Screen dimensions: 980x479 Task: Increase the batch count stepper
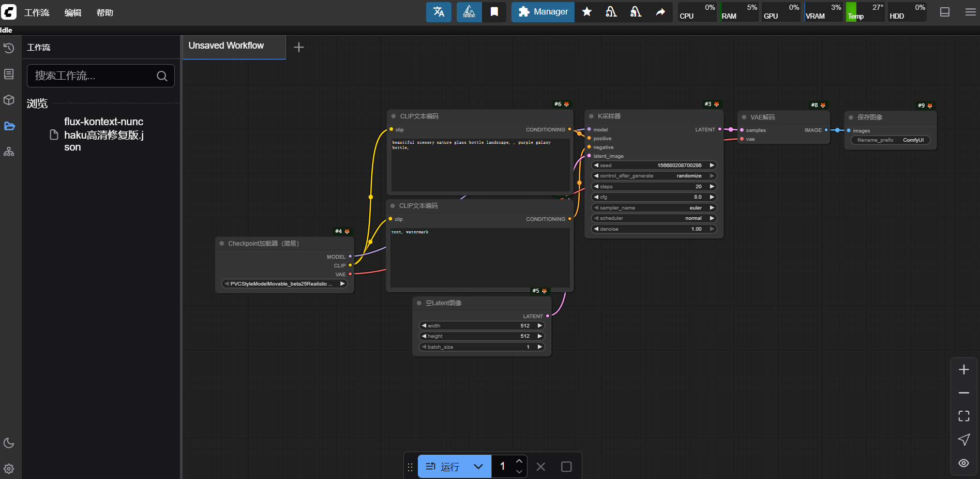(519, 461)
